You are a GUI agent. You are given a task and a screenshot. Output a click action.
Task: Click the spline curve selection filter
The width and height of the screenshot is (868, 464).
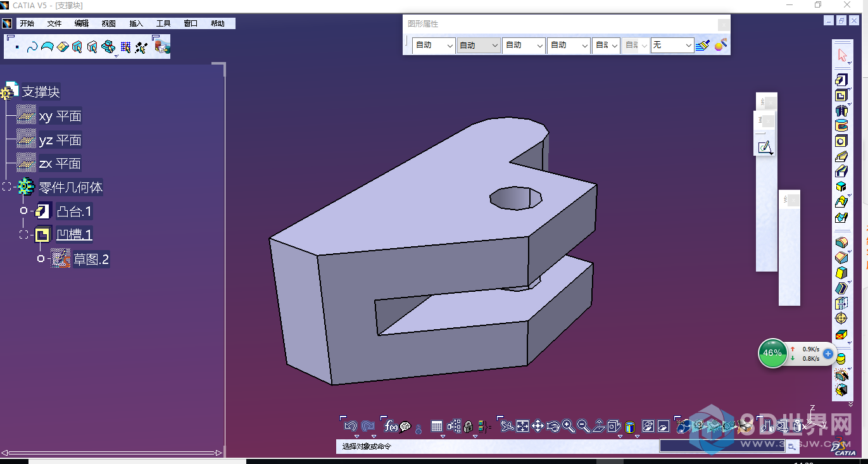[32, 47]
